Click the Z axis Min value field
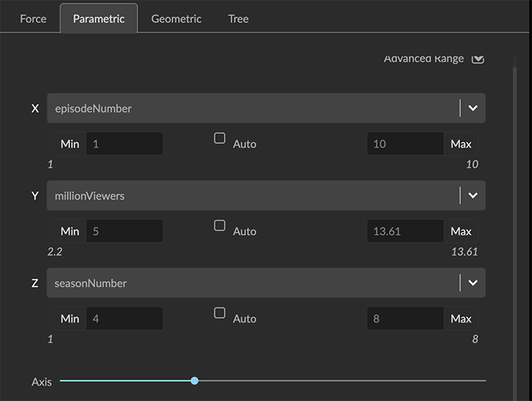Viewport: 532px width, 401px height. tap(123, 318)
